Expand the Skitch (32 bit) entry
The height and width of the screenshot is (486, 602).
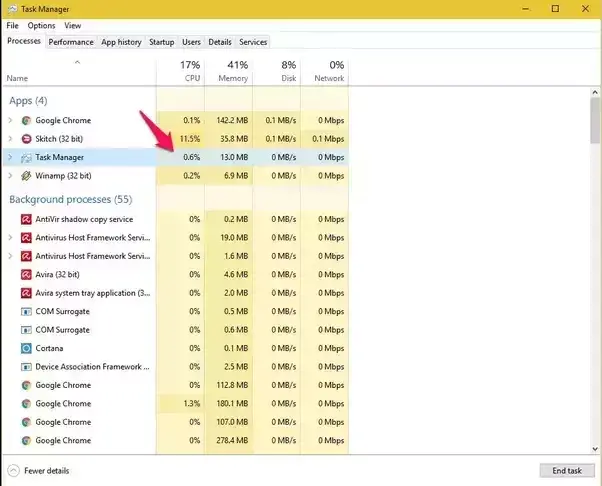[x=10, y=139]
